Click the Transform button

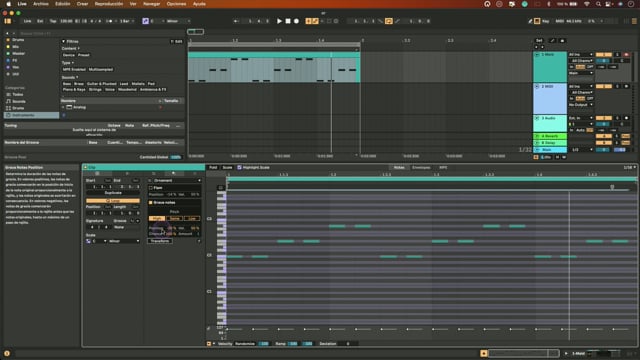coord(160,241)
